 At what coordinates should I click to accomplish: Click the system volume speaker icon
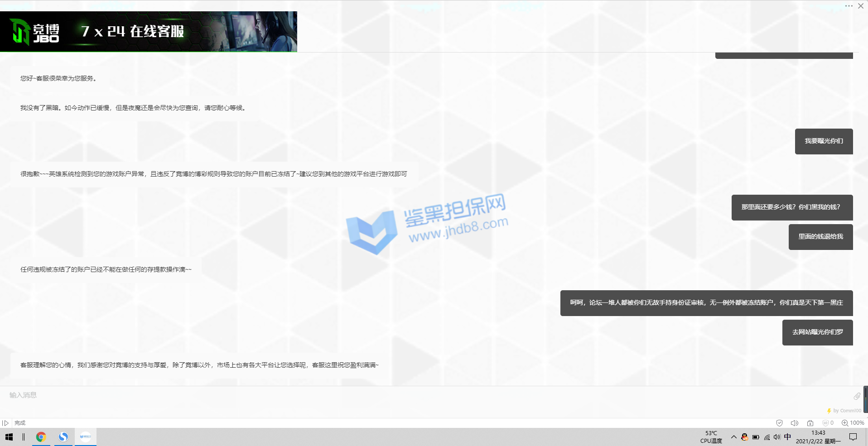777,437
